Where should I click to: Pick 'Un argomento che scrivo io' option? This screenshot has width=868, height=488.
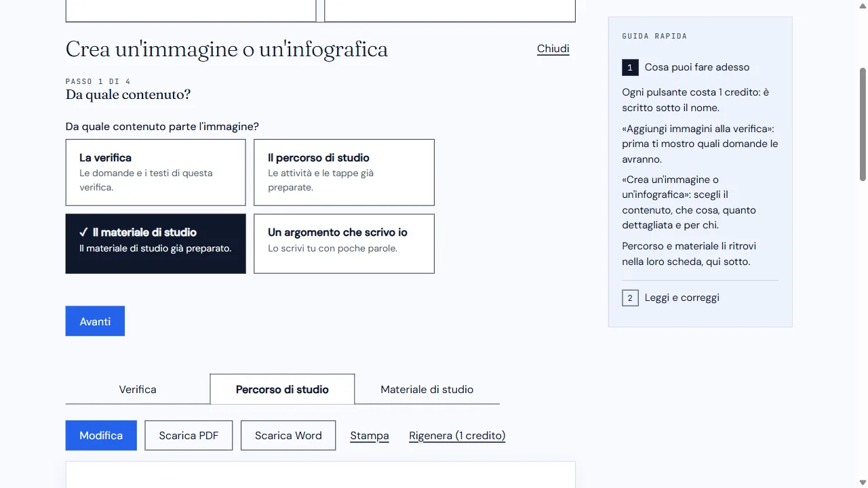point(344,244)
